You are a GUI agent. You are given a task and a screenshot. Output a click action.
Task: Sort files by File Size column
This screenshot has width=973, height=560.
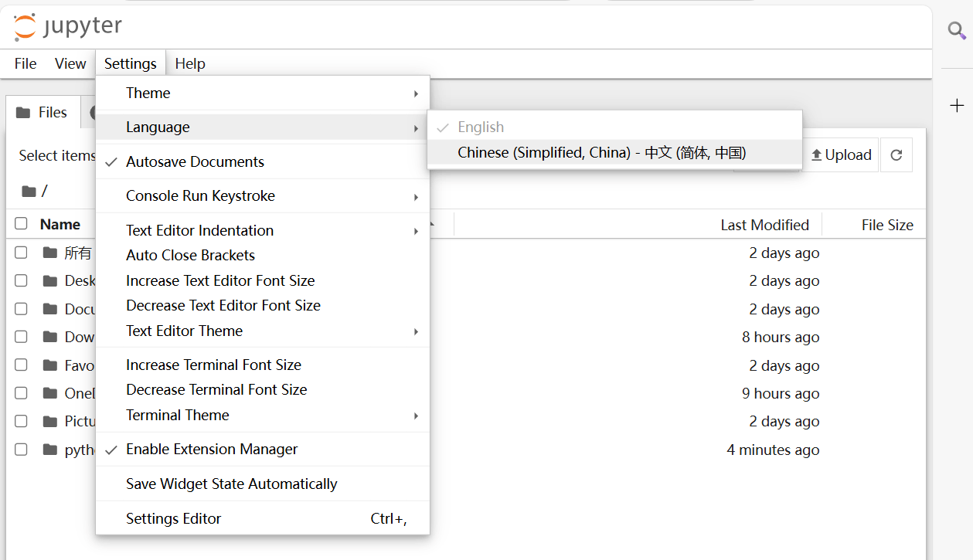pyautogui.click(x=887, y=225)
